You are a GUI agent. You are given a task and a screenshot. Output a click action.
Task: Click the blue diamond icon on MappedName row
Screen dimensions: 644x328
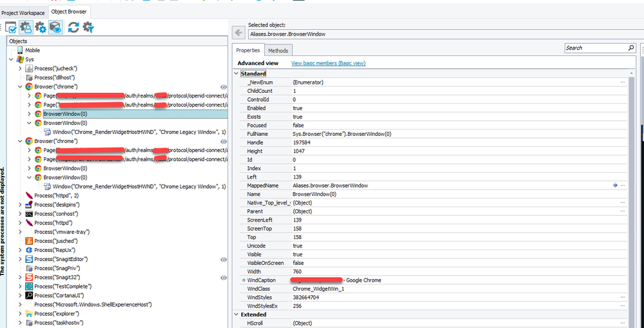[x=615, y=186]
